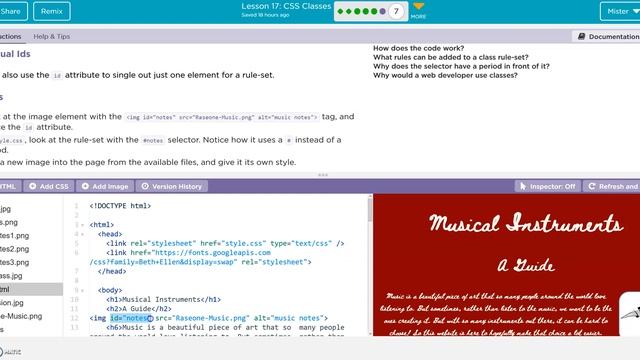Click the Refresh and Save button
The width and height of the screenshot is (640, 360).
612,186
